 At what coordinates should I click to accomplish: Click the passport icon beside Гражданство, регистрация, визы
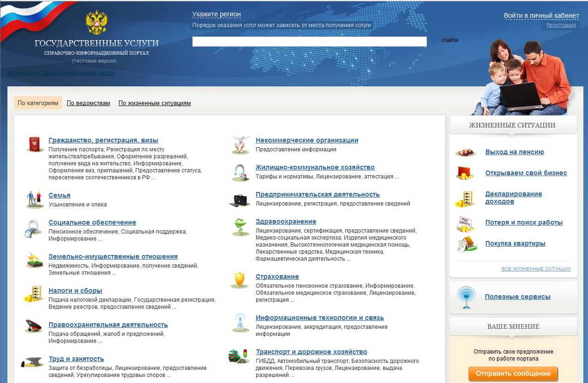[34, 144]
